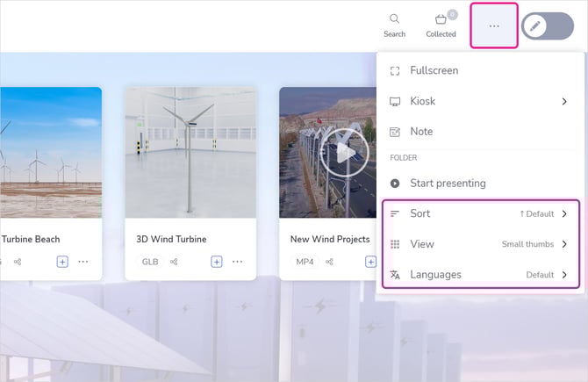
Task: Click the View grid icon
Action: coord(395,244)
